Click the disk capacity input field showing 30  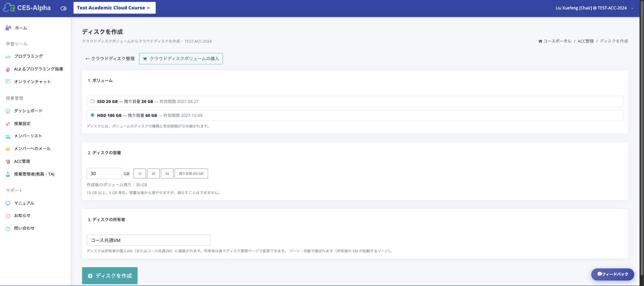tap(104, 174)
